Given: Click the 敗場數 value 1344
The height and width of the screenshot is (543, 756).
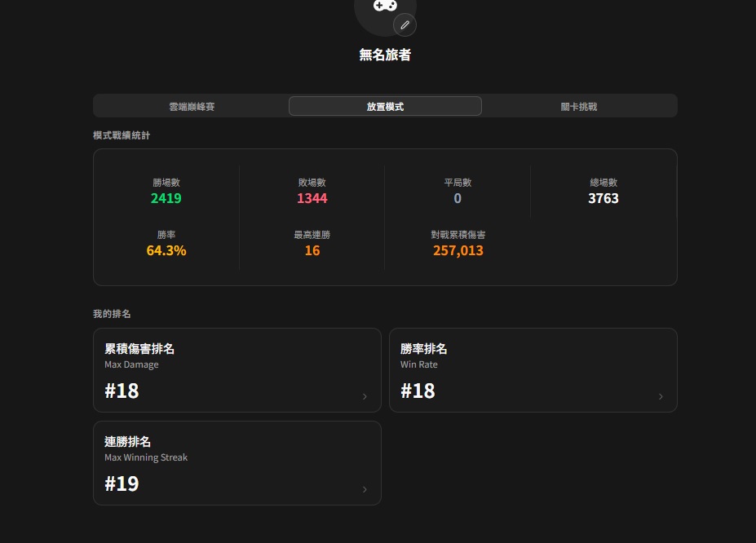Looking at the screenshot, I should (x=312, y=198).
